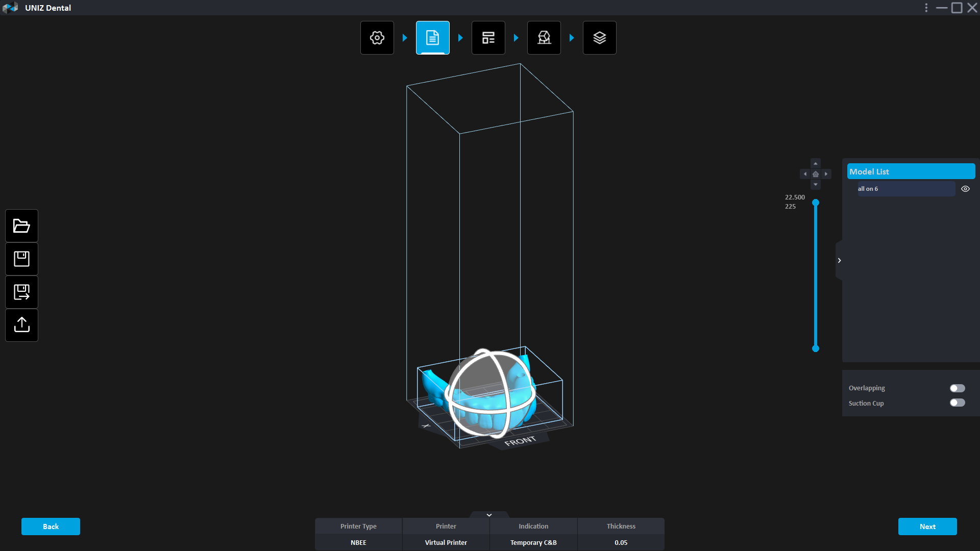Select the layout step icon
Viewport: 980px width, 551px height.
(x=488, y=38)
